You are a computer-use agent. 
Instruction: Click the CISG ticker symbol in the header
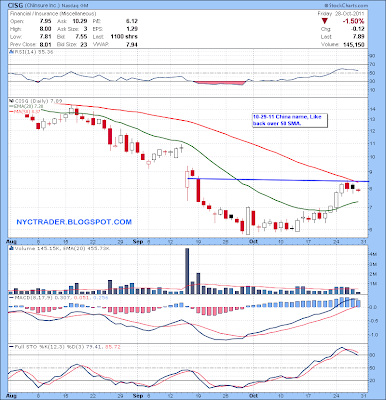(15, 6)
